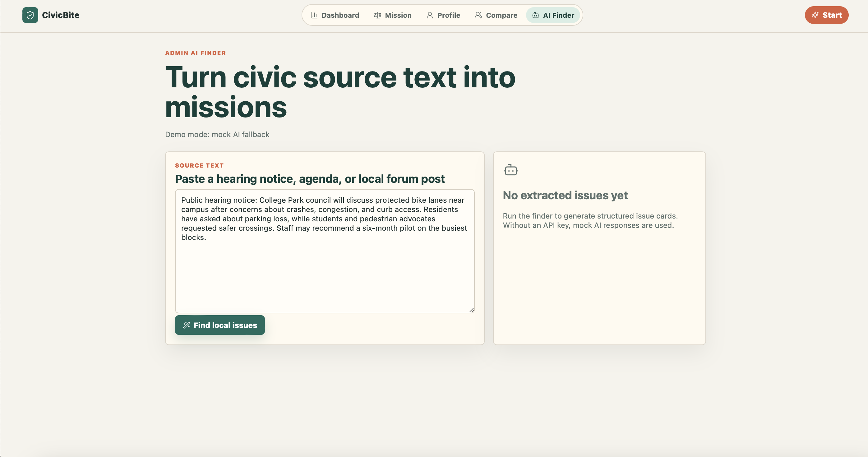Viewport: 868px width, 457px height.
Task: Click the AI Finder robot nav icon
Action: (535, 15)
